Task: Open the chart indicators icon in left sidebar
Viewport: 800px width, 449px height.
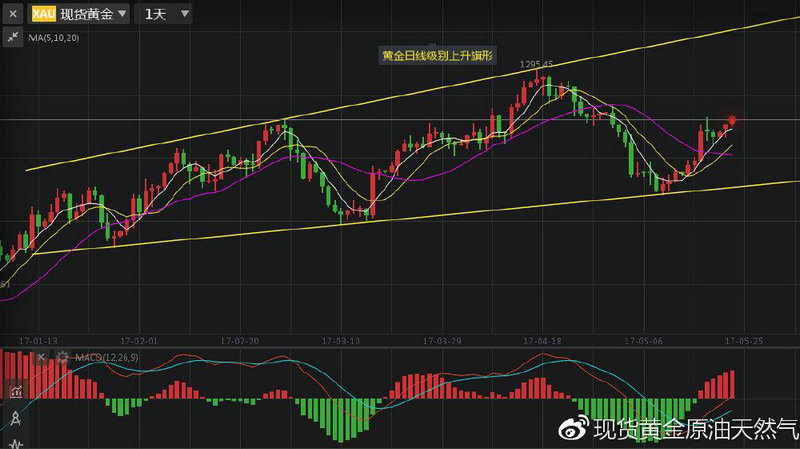Action: tap(15, 391)
